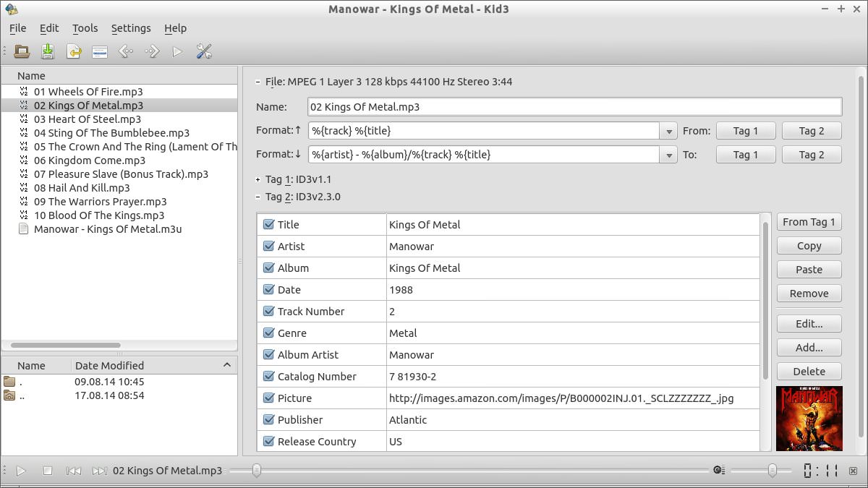Start playback with the toolbar play icon
The width and height of the screenshot is (868, 488).
(x=177, y=51)
